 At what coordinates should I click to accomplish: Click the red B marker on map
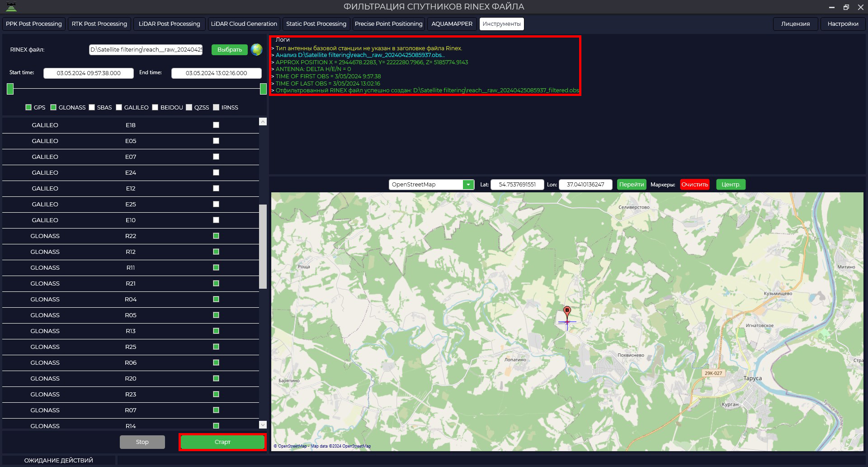tap(567, 312)
